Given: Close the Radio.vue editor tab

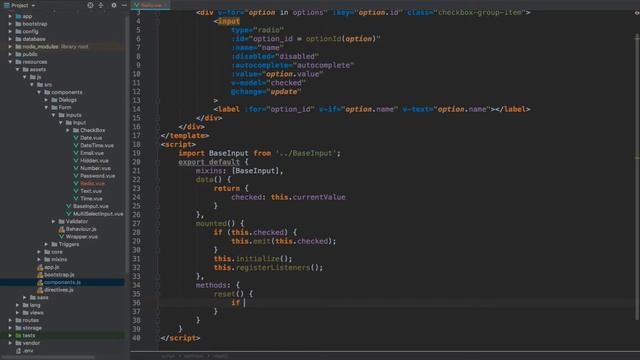Looking at the screenshot, I should coord(165,5).
